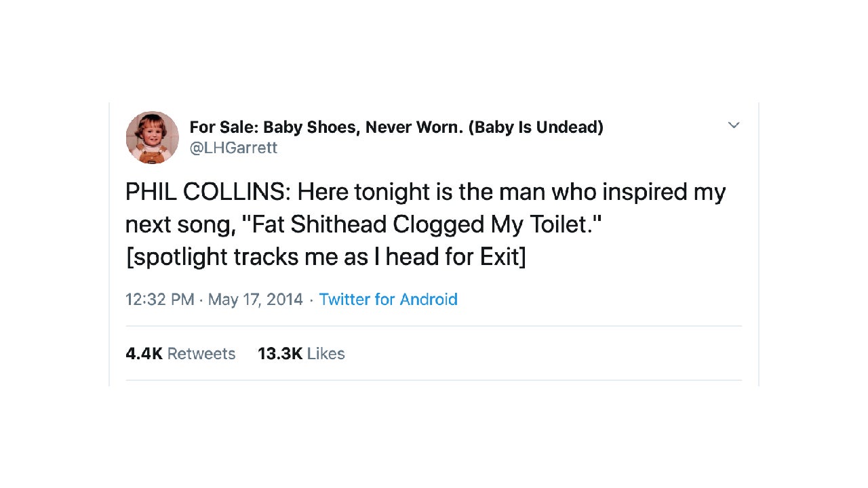Click the '(Baby Is Undead)' part of name
868x488 pixels.
(536, 127)
